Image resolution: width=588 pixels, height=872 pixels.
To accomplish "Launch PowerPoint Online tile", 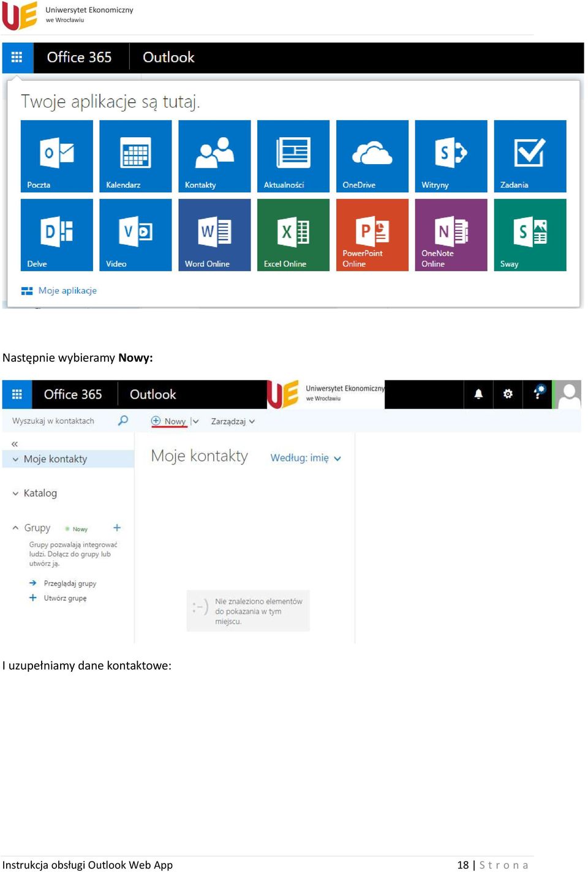I will (372, 235).
